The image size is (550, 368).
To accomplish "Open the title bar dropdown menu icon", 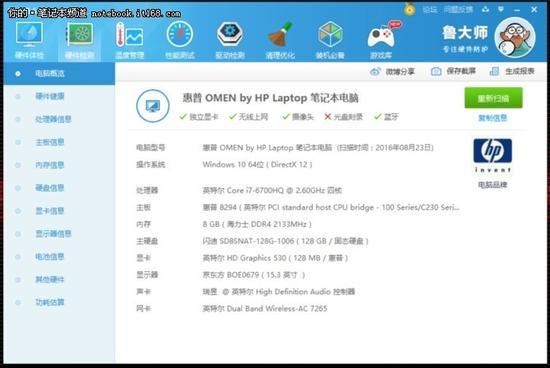I will pos(501,9).
